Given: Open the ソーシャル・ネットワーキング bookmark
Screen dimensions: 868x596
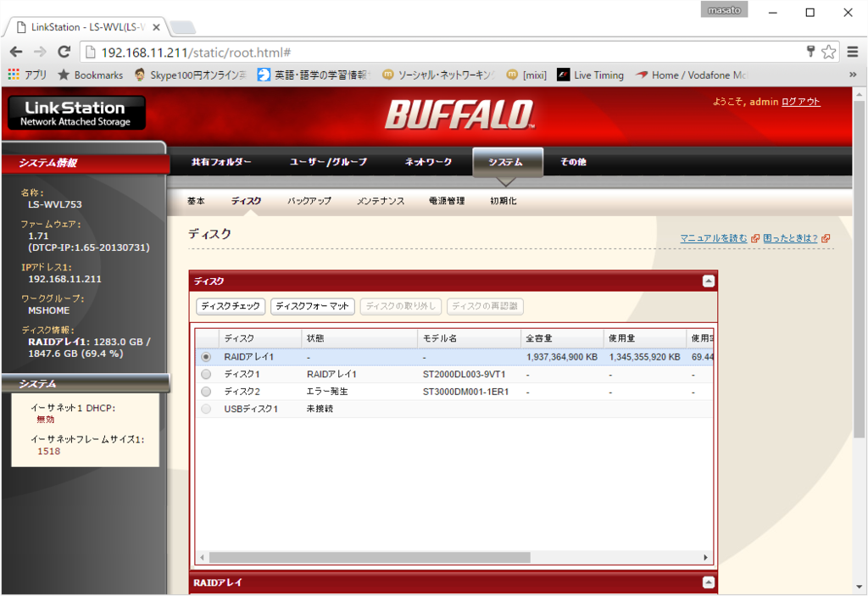Looking at the screenshot, I should pyautogui.click(x=439, y=75).
